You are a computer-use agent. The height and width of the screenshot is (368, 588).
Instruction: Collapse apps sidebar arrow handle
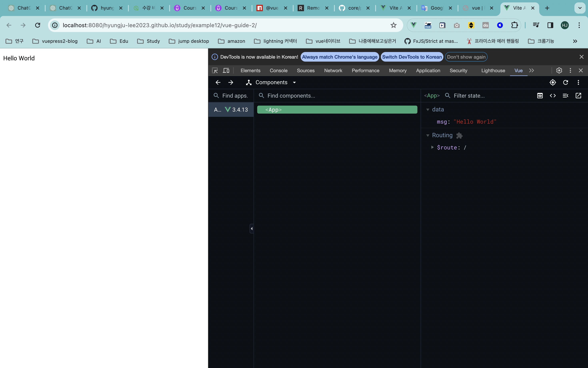pos(252,229)
